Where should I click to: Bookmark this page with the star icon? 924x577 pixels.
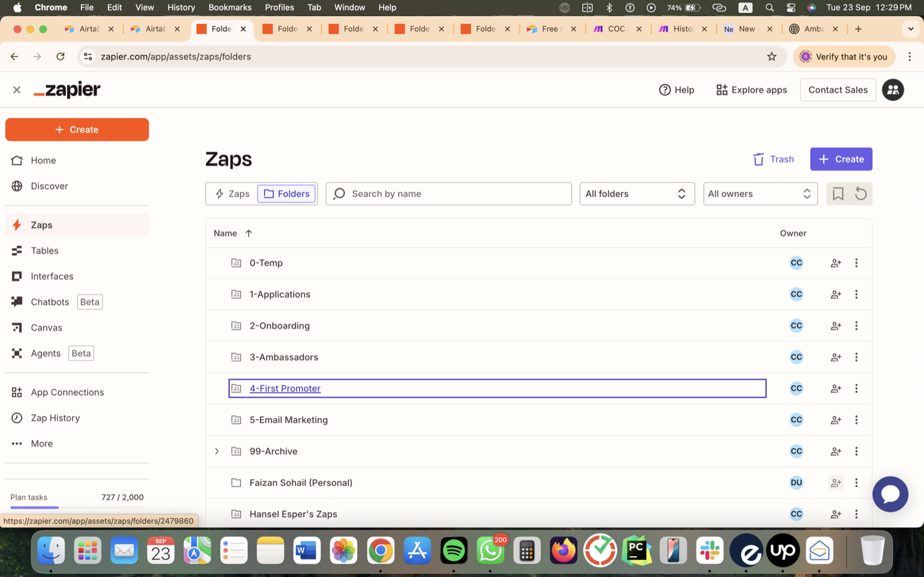coord(772,57)
